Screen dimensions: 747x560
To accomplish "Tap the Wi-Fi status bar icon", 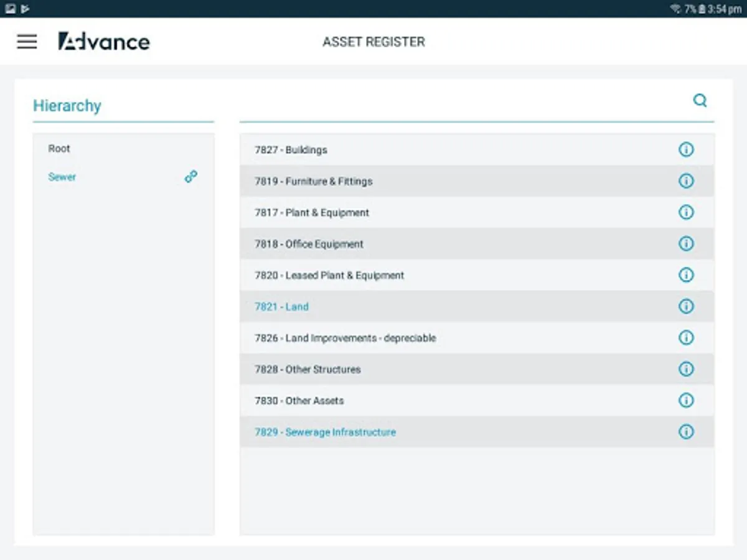I will tap(675, 9).
